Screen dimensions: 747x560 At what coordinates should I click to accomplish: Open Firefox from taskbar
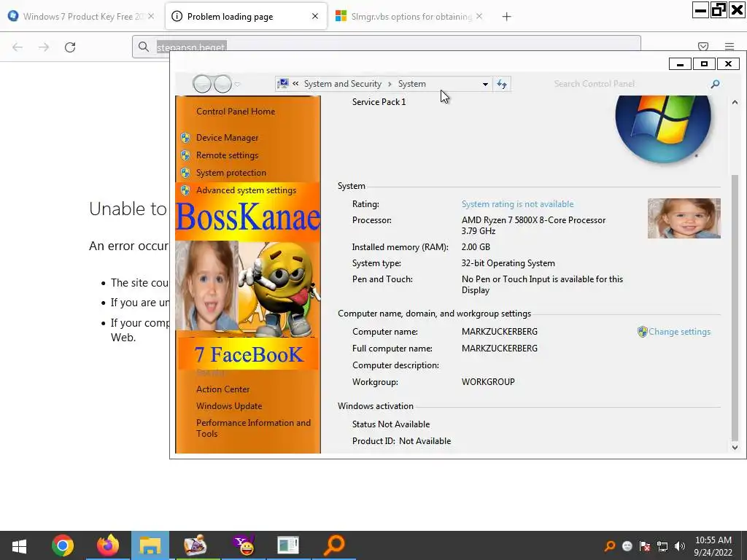(x=108, y=545)
